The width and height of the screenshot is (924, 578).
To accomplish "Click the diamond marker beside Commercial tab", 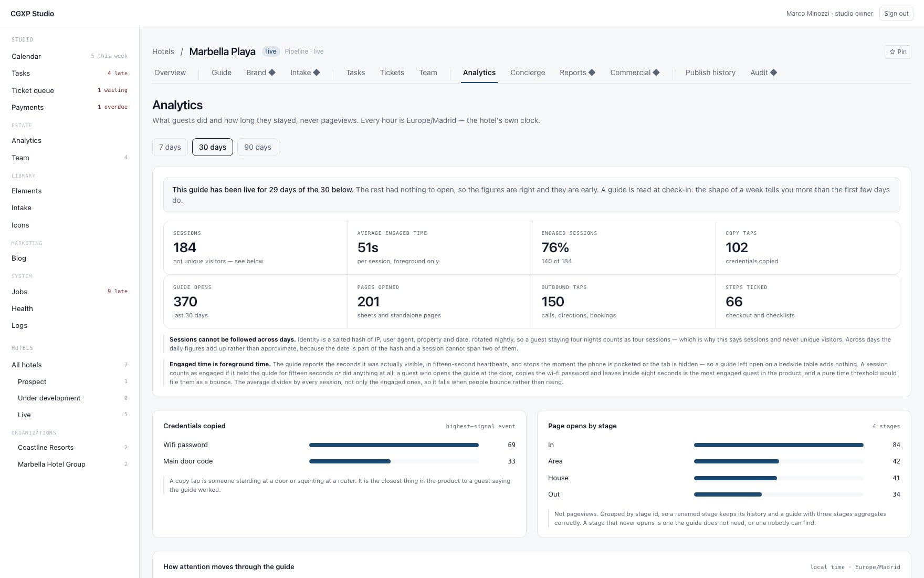I will [x=656, y=73].
